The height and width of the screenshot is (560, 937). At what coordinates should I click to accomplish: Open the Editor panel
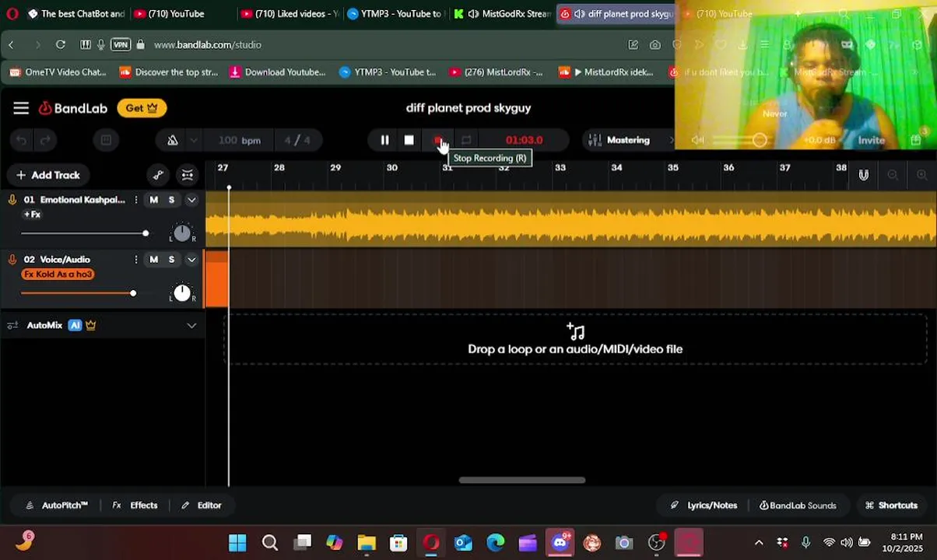click(x=202, y=506)
